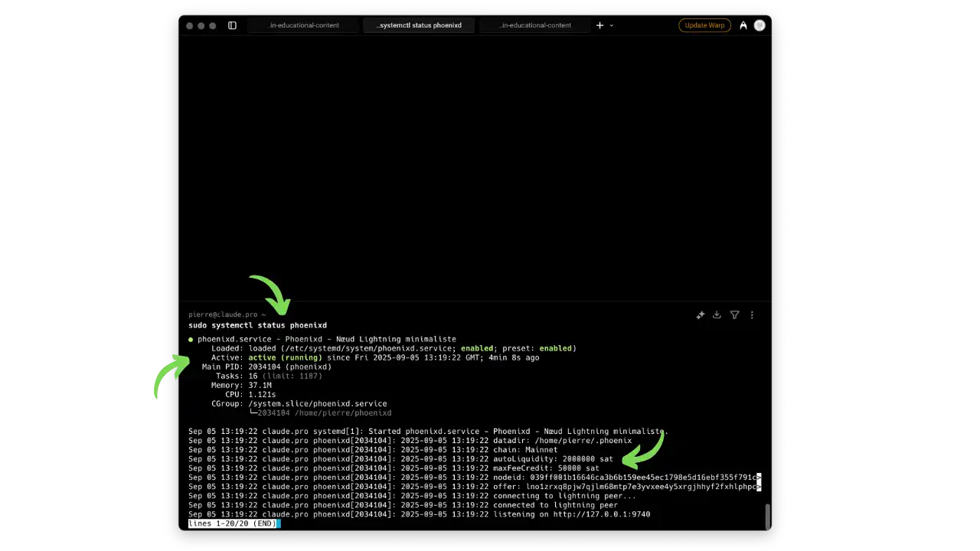Filter the command output with funnel icon

(734, 315)
